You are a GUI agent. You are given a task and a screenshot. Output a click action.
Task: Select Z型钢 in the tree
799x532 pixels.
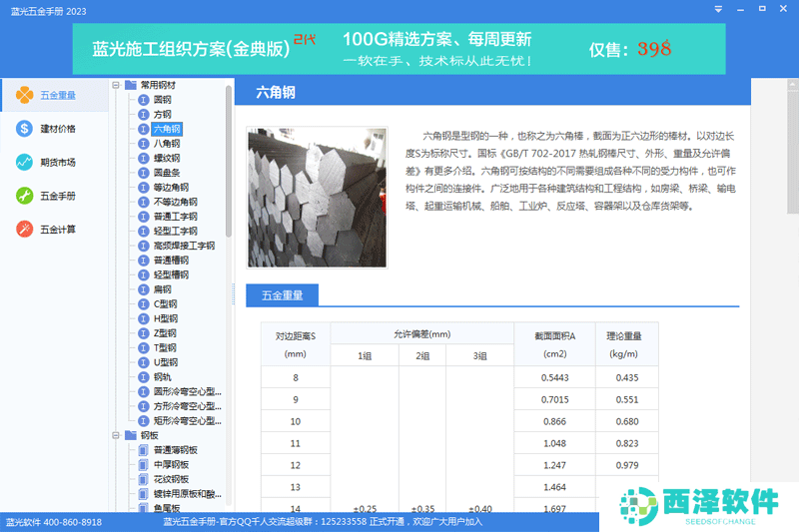165,333
